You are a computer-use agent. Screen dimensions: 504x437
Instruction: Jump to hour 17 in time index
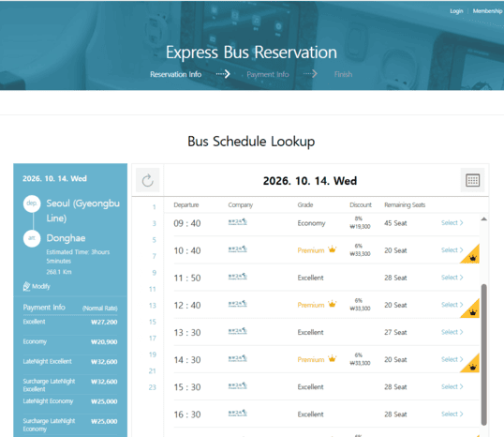[x=153, y=339]
